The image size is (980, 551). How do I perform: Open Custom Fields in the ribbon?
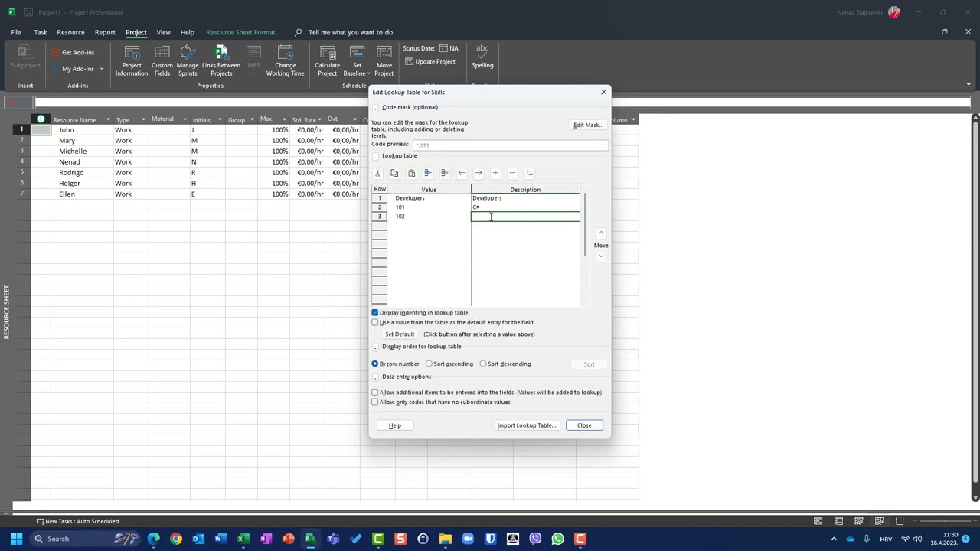[162, 61]
